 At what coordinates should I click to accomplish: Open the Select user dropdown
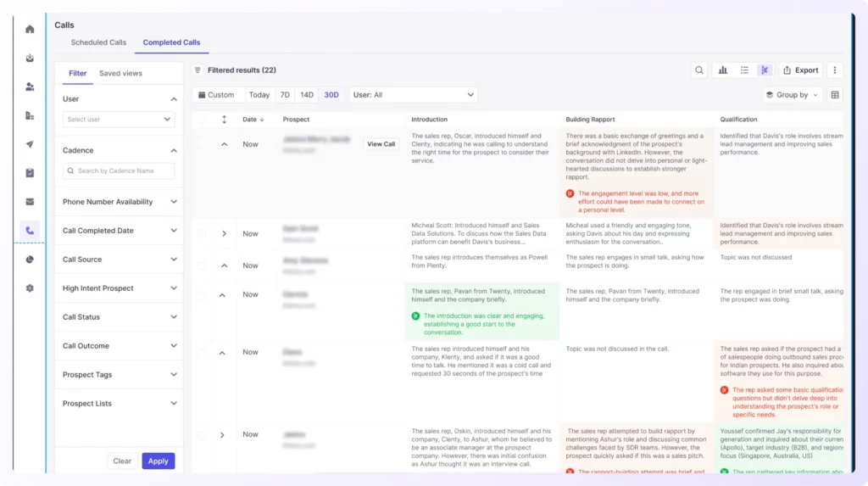pyautogui.click(x=119, y=120)
